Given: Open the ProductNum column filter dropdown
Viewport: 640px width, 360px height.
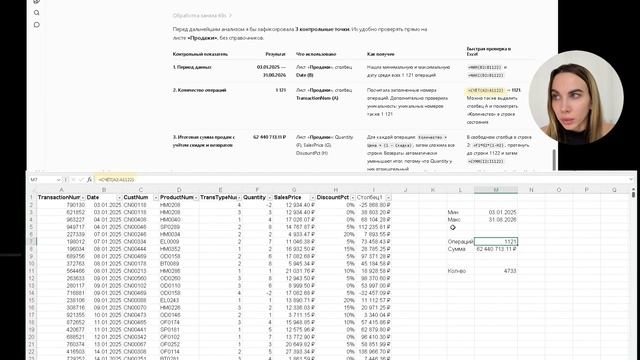Looking at the screenshot, I should (196, 198).
